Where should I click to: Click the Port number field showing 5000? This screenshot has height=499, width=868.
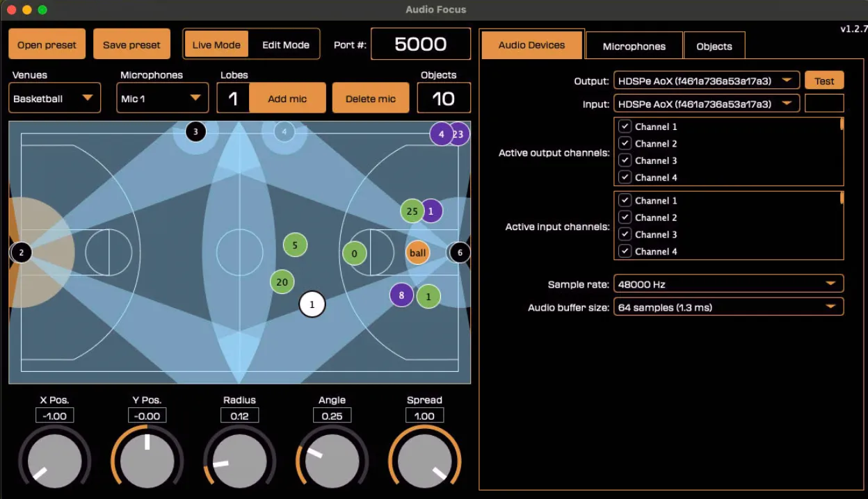point(421,44)
